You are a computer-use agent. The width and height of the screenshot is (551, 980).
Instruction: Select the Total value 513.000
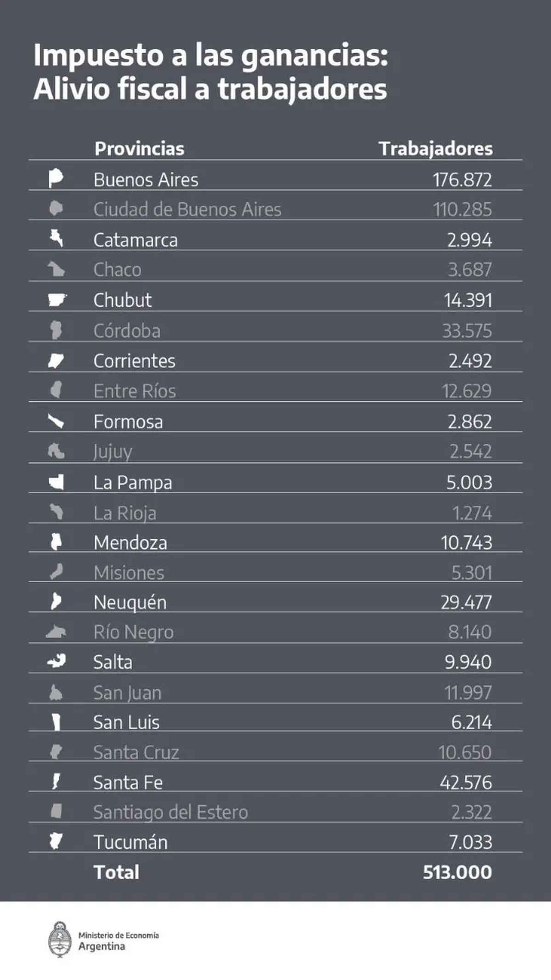pyautogui.click(x=457, y=872)
